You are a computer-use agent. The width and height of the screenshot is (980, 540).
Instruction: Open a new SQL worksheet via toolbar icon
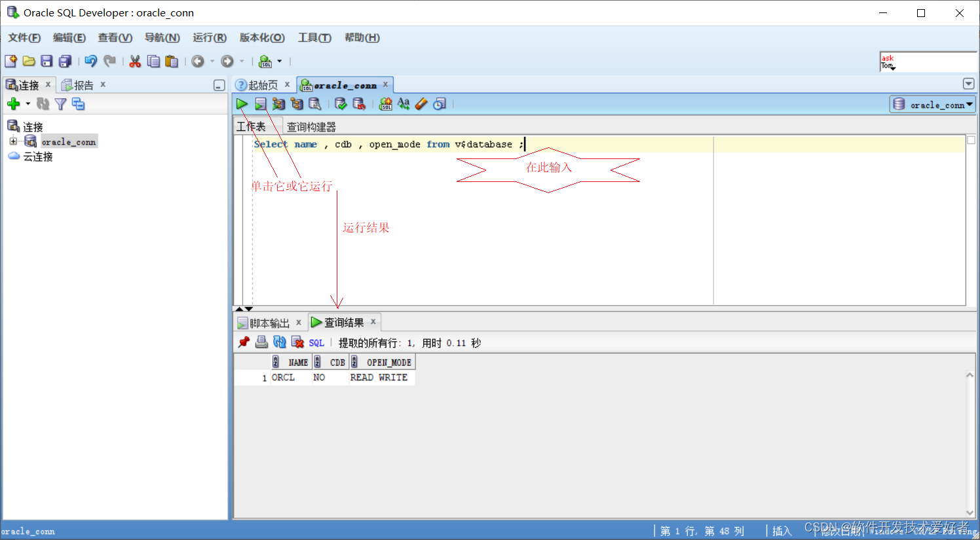265,61
